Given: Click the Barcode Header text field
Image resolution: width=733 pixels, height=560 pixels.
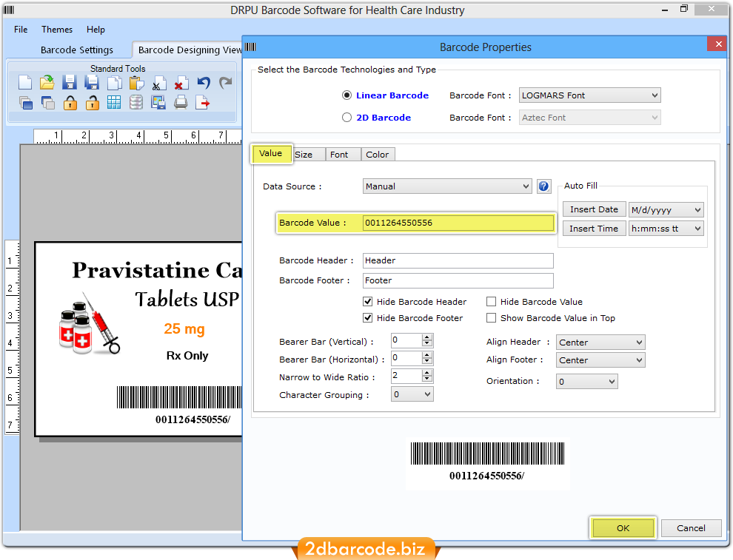Looking at the screenshot, I should click(x=458, y=260).
